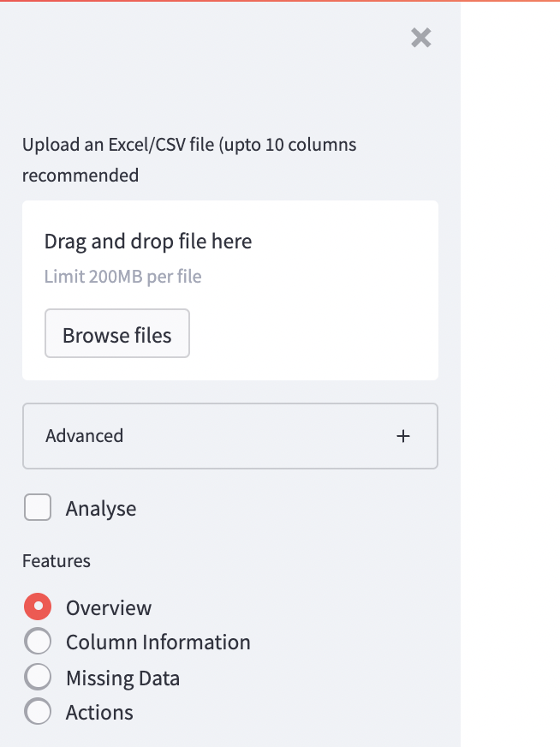Click the drag and drop file area
The width and height of the screenshot is (560, 747).
(x=230, y=290)
